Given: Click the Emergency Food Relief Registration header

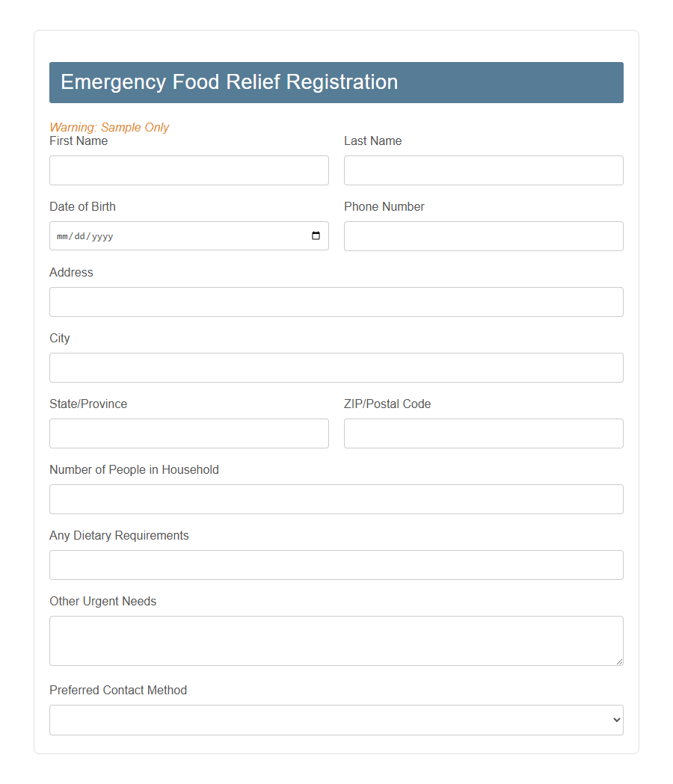Looking at the screenshot, I should click(x=229, y=82).
